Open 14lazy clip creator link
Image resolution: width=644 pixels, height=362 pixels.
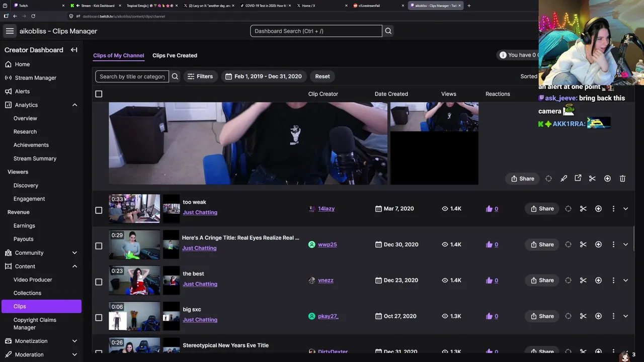pos(326,209)
